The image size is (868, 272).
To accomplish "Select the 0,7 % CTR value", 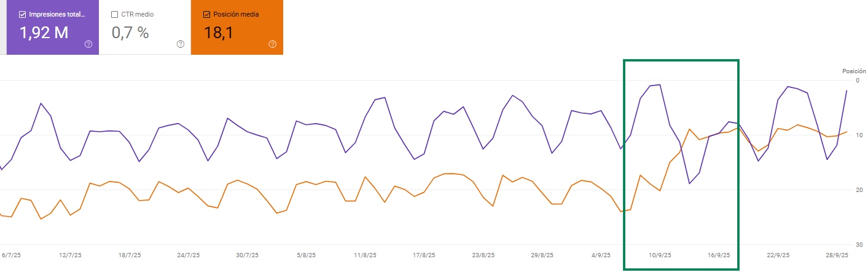I will pyautogui.click(x=130, y=33).
